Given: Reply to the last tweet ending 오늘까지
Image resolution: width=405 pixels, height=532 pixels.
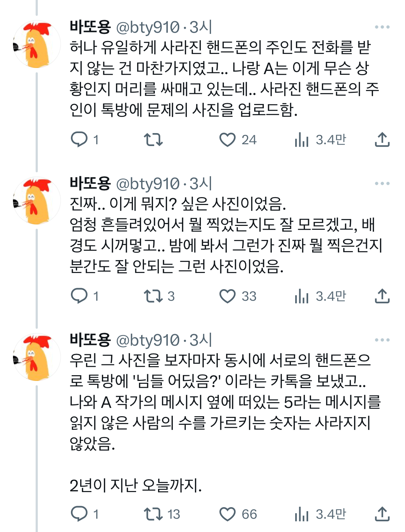Looking at the screenshot, I should [x=79, y=514].
